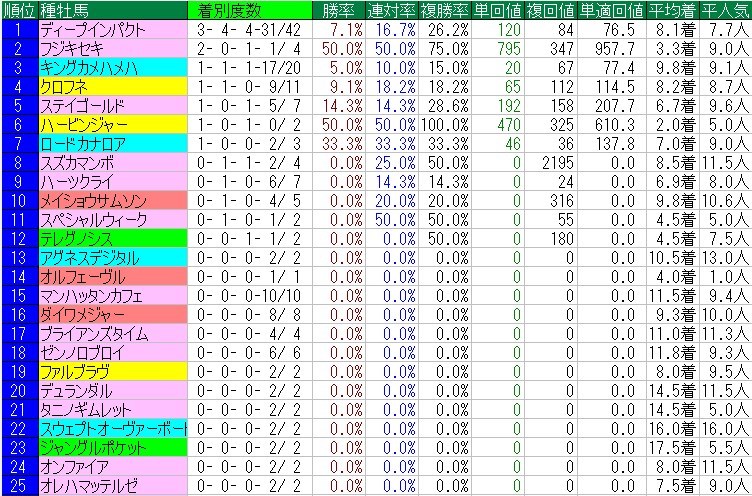Click the 単適回値 column header
This screenshot has height=496, width=752.
coord(611,11)
